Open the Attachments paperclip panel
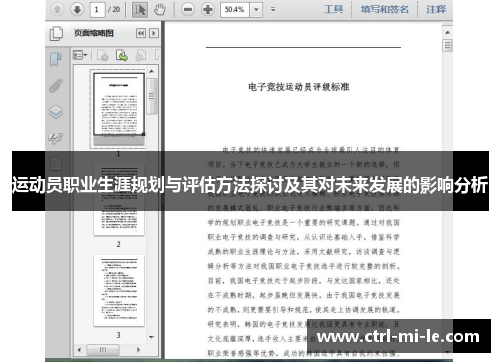The image size is (500, 362). click(x=56, y=86)
